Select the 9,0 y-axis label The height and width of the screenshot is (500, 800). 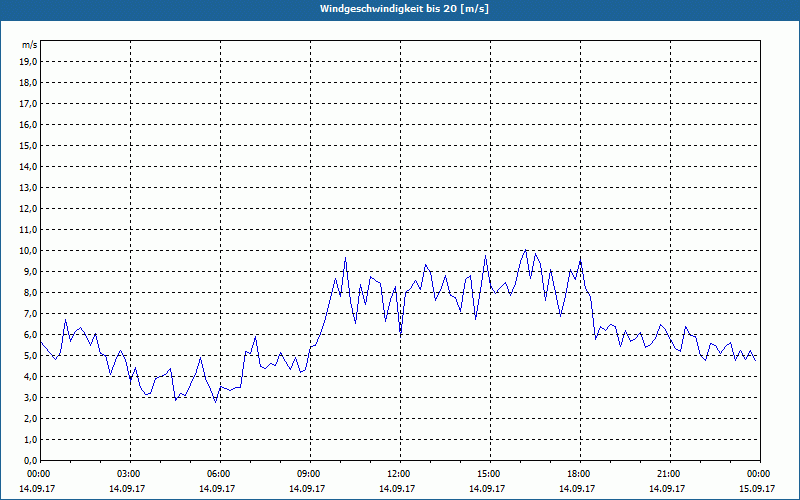point(30,271)
